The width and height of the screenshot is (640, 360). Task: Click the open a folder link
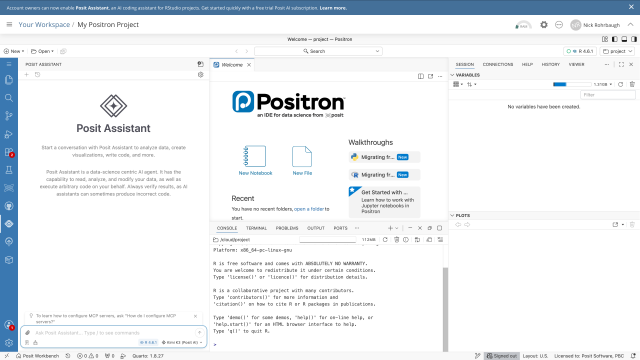pyautogui.click(x=309, y=209)
